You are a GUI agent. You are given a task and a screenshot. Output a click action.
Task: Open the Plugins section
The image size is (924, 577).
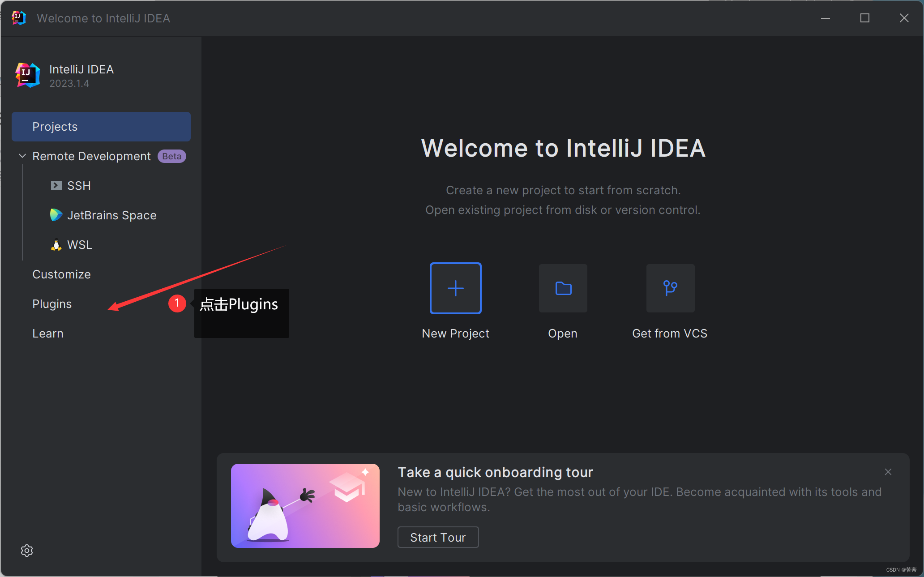tap(52, 304)
